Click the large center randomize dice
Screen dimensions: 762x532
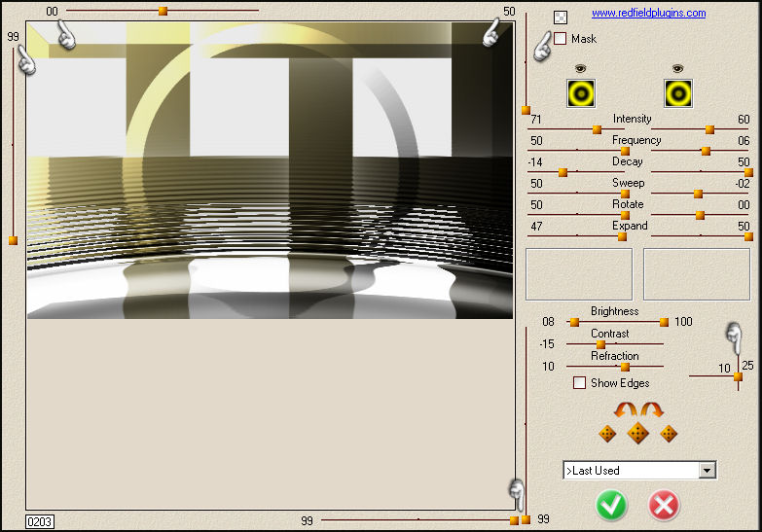(638, 433)
